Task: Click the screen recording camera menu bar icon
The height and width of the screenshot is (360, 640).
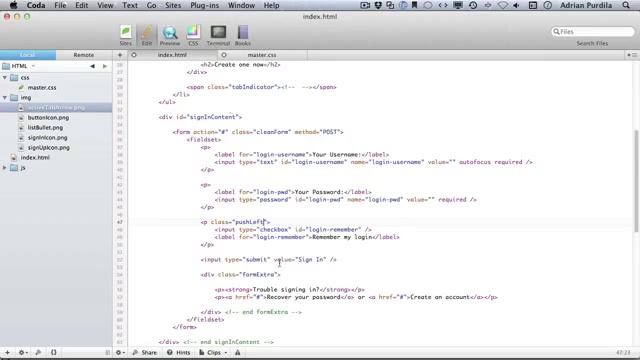Action: (365, 5)
